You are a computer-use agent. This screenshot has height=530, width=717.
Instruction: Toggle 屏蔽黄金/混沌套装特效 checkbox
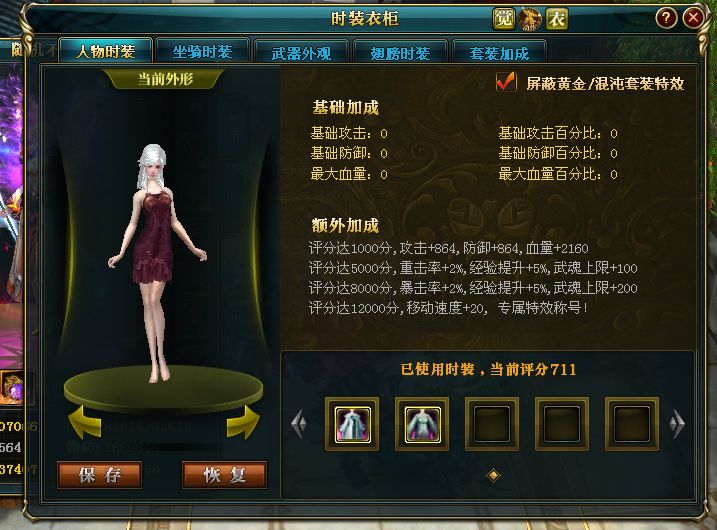coord(506,82)
